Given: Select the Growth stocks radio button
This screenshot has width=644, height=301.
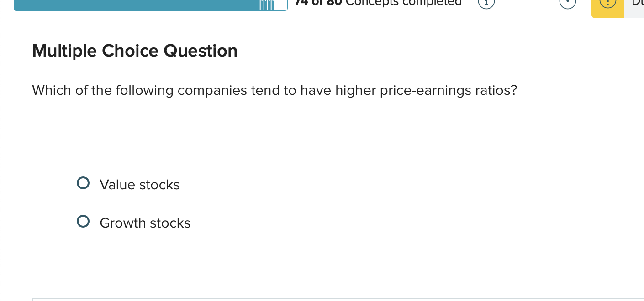Looking at the screenshot, I should [x=83, y=221].
